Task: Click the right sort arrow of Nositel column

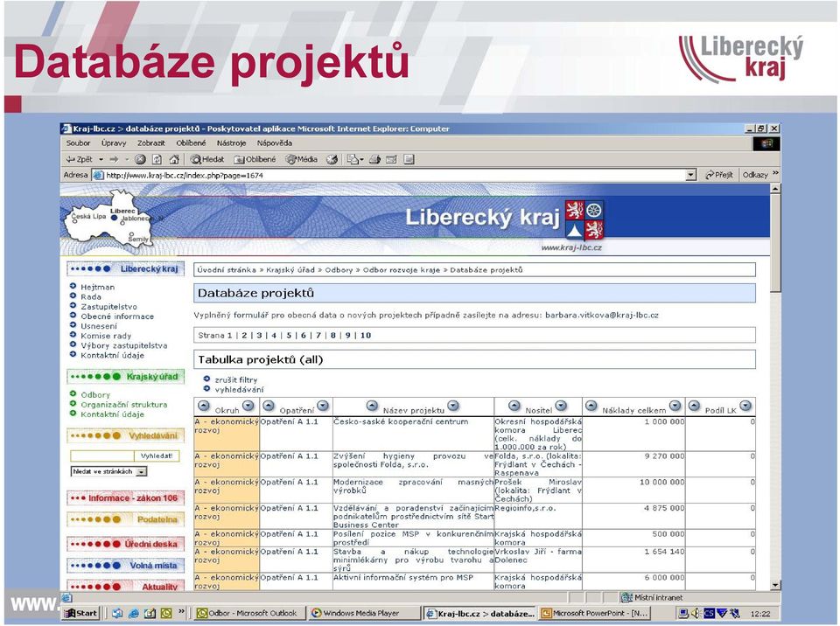Action: (561, 406)
